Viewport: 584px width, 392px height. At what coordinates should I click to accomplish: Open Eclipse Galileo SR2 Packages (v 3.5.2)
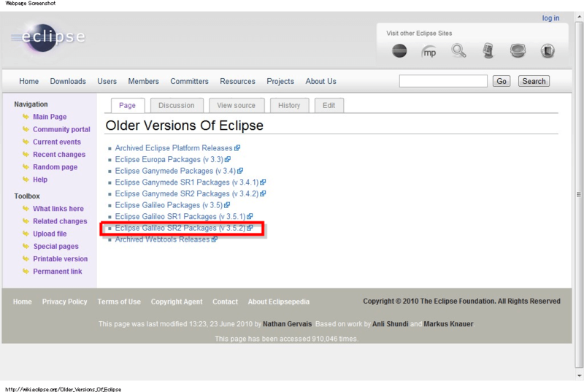pos(180,228)
